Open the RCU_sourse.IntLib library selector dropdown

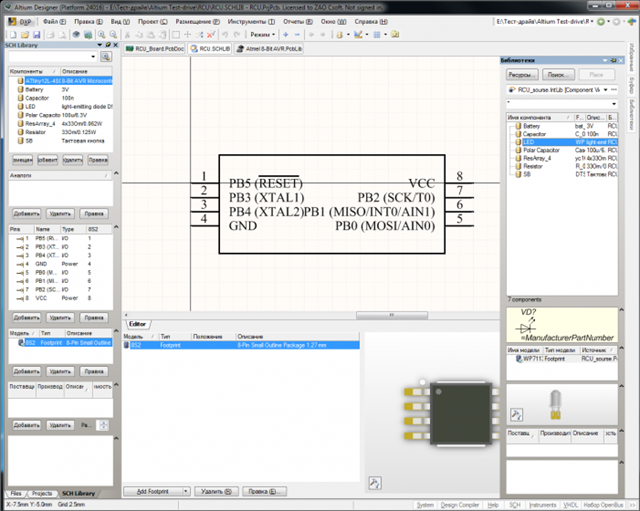(606, 90)
